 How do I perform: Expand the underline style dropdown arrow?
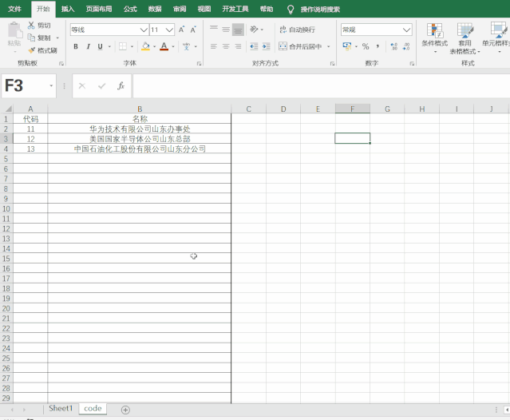click(x=109, y=46)
